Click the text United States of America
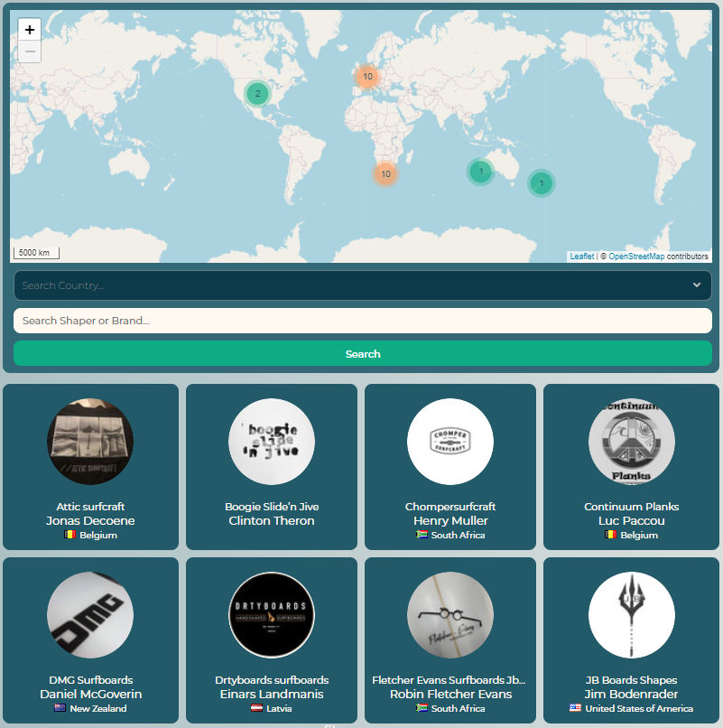The height and width of the screenshot is (728, 723). coord(639,708)
